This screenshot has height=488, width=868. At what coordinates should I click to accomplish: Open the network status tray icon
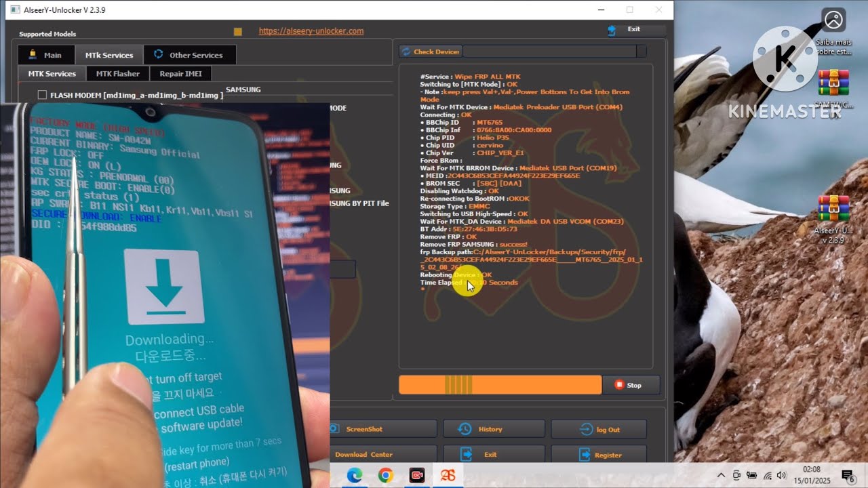point(767,476)
